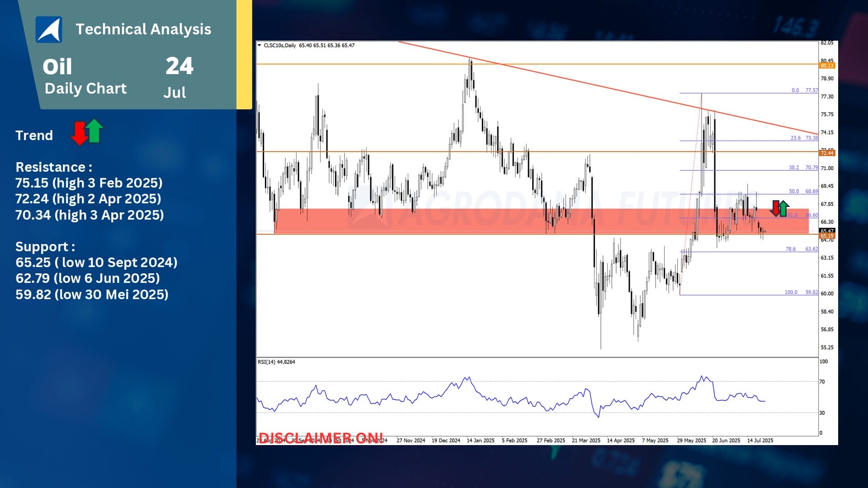Click the support 65.25 low 10 Sept line
Image resolution: width=868 pixels, height=488 pixels.
pyautogui.click(x=96, y=263)
